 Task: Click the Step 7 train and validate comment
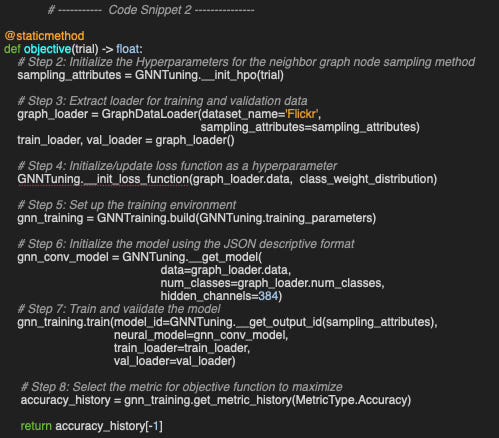pos(119,309)
